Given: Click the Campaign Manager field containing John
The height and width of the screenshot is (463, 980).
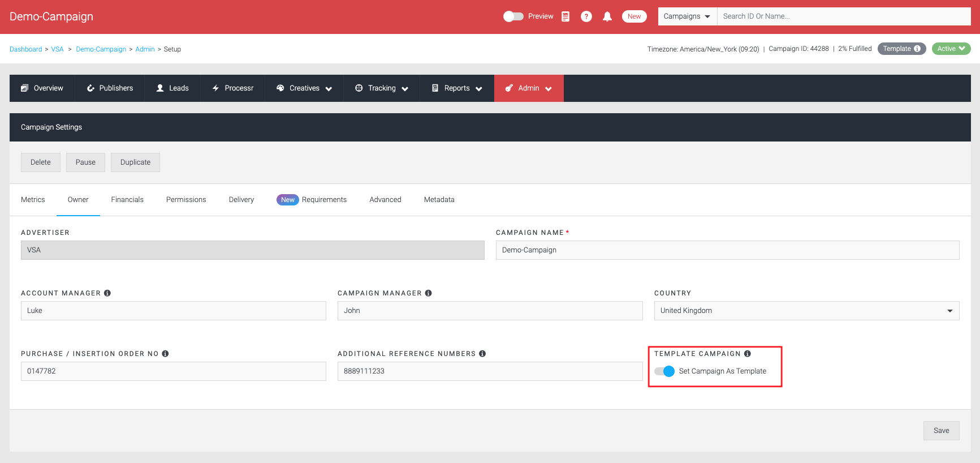Looking at the screenshot, I should point(490,311).
